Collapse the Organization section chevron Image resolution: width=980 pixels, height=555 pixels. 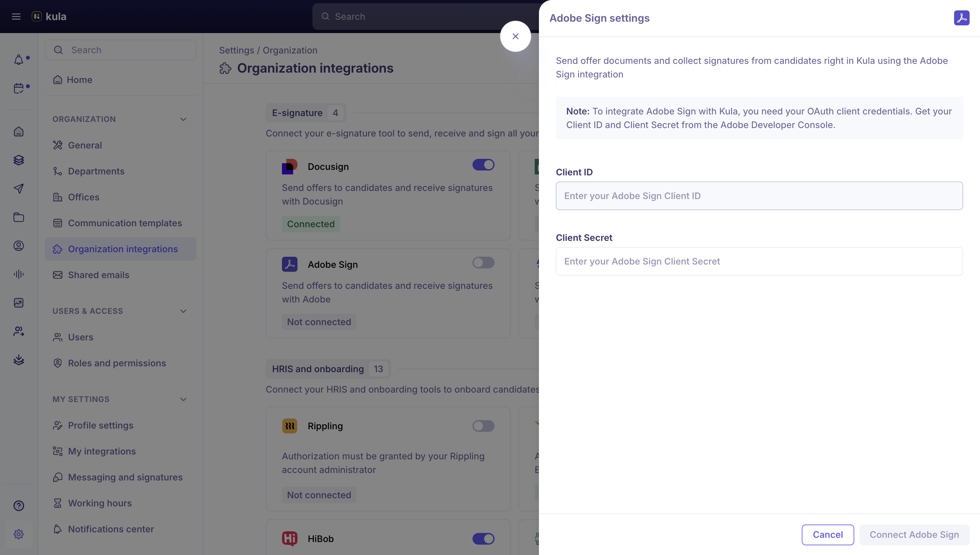(x=183, y=119)
